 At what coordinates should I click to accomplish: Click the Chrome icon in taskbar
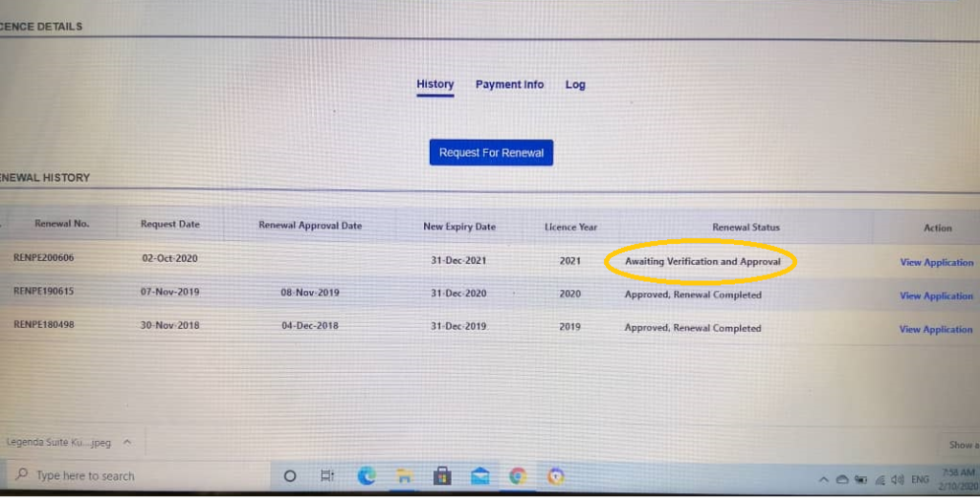click(x=518, y=476)
